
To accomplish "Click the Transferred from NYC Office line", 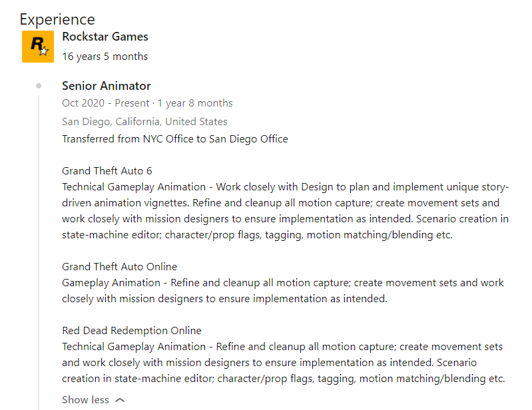I will tap(174, 139).
